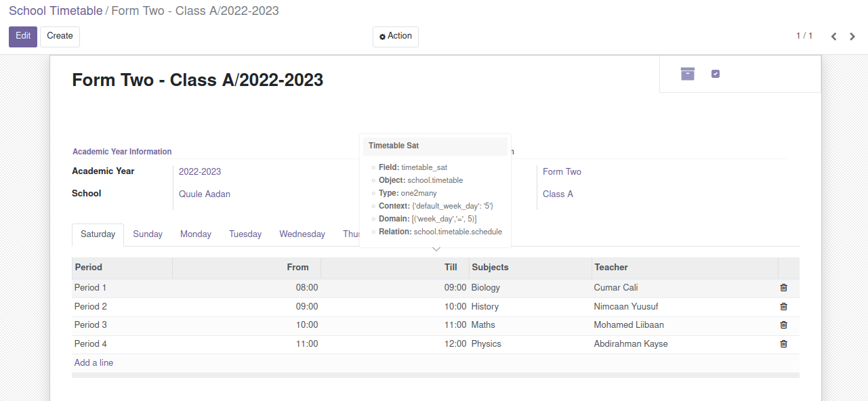Navigate to School Timetable breadcrumb
868x401 pixels.
tap(56, 11)
